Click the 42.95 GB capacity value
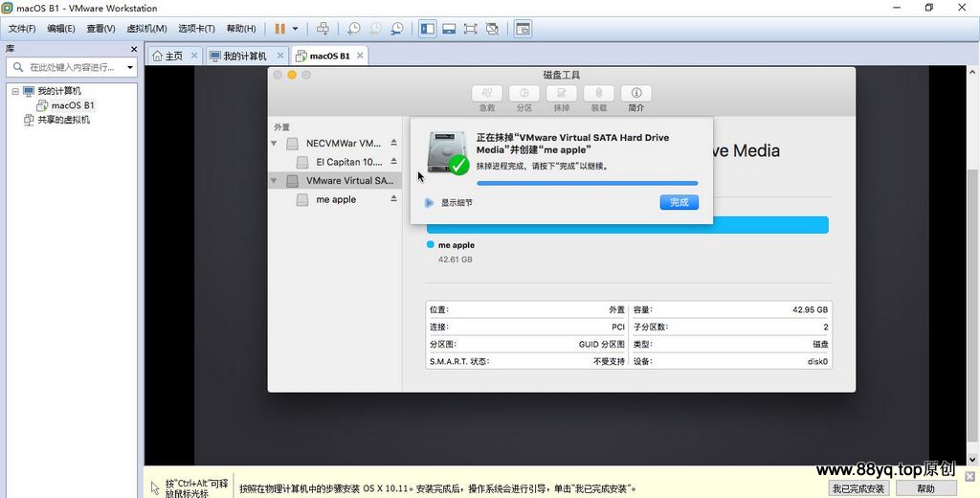Viewport: 980px width, 498px height. [810, 309]
